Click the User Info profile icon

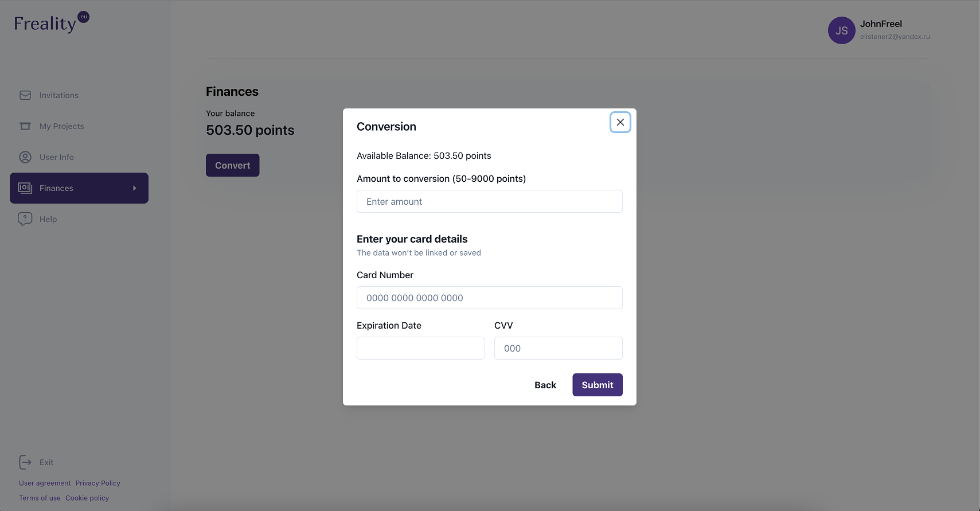[25, 157]
